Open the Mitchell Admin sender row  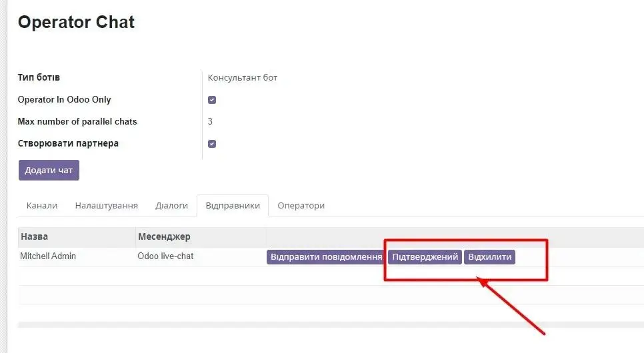click(x=48, y=256)
